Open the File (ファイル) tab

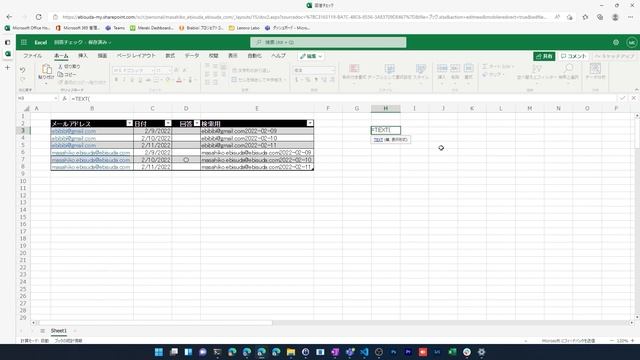pyautogui.click(x=33, y=56)
